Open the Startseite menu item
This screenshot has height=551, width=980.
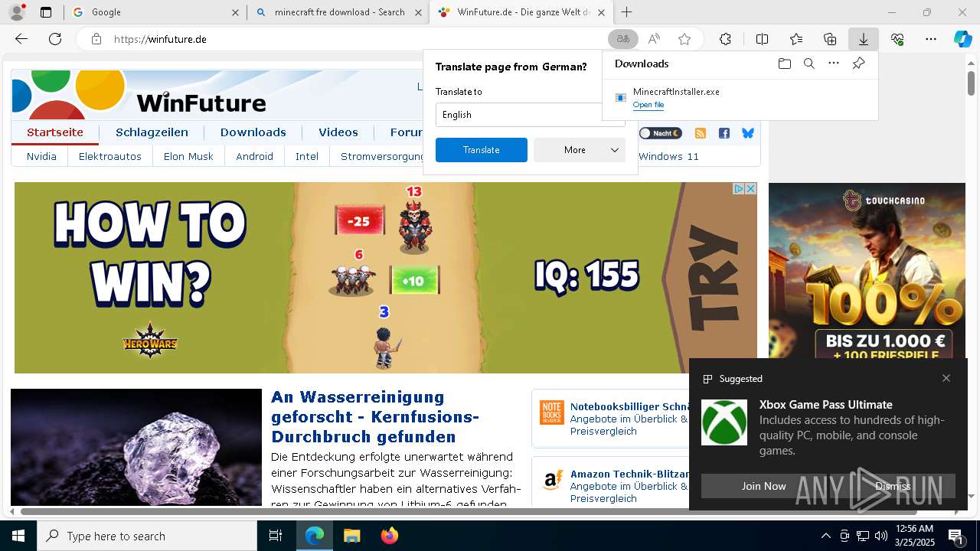[55, 132]
